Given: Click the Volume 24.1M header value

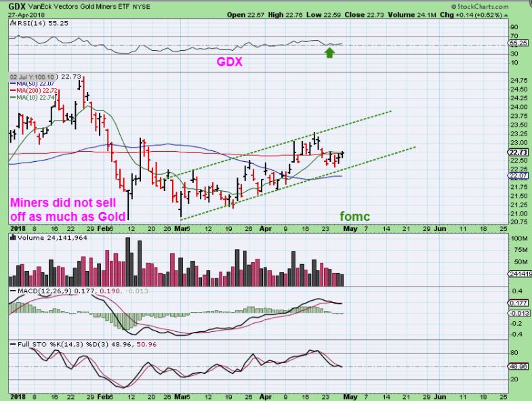Looking at the screenshot, I should (x=412, y=15).
